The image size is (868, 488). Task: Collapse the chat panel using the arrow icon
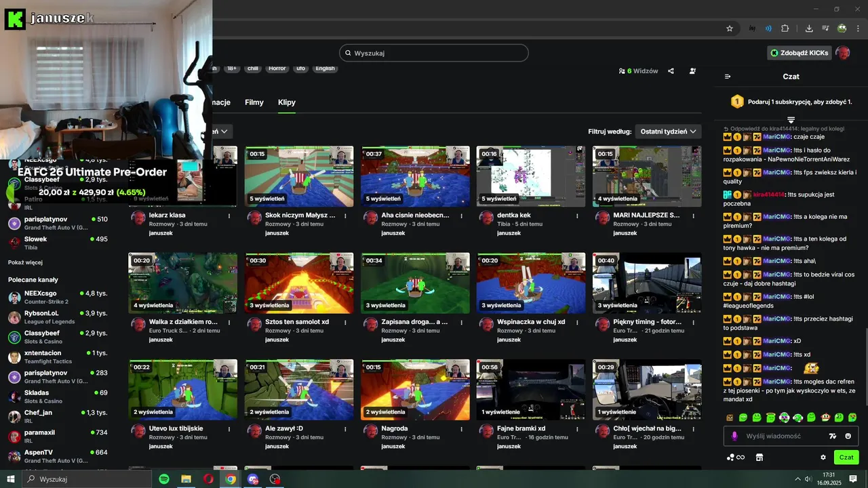pyautogui.click(x=728, y=77)
